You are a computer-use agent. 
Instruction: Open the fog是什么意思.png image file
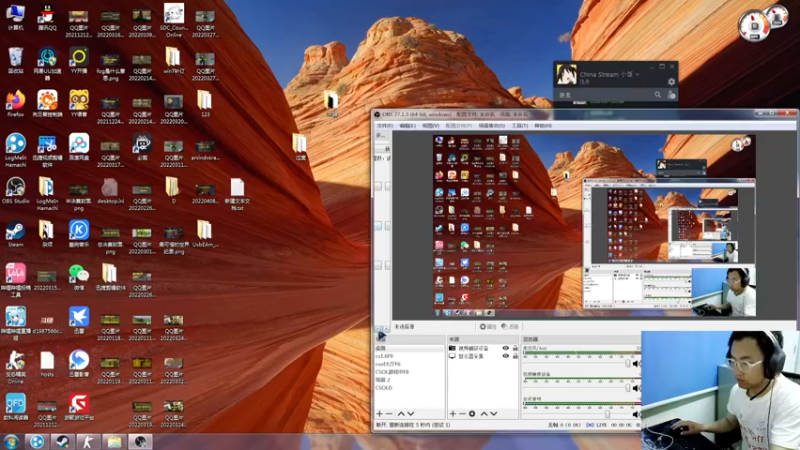(x=110, y=65)
